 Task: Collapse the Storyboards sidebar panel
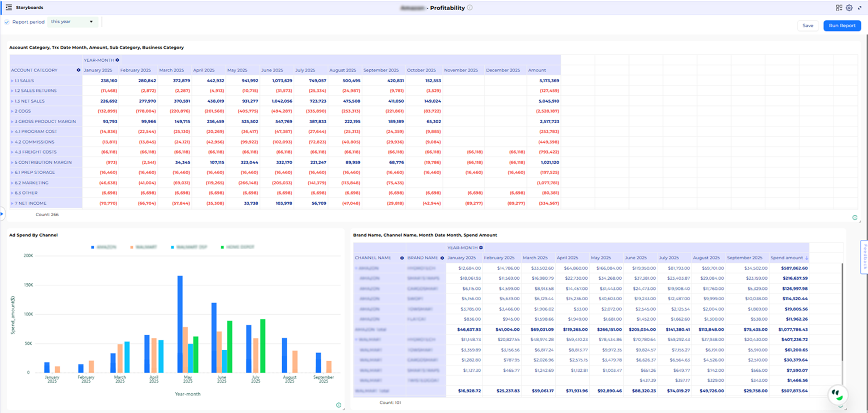[x=9, y=7]
